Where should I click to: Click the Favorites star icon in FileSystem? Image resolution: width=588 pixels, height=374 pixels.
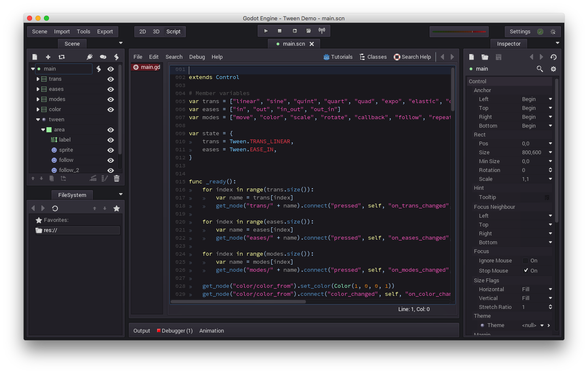pos(117,208)
